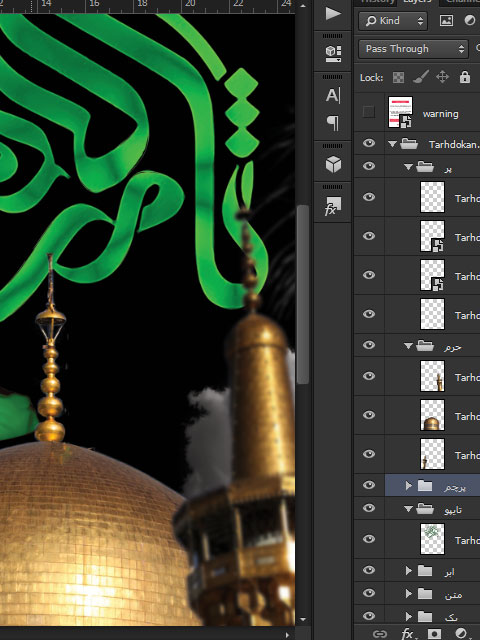The height and width of the screenshot is (640, 480).
Task: Select the small finial layer thumbnail
Action: pos(432,454)
